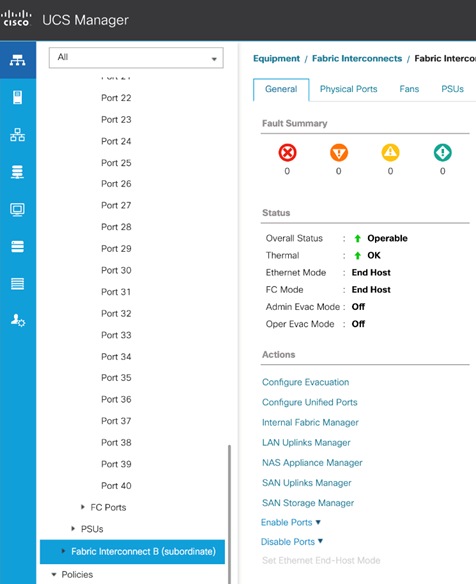476x584 pixels.
Task: Select Port 38 in the tree
Action: 116,442
